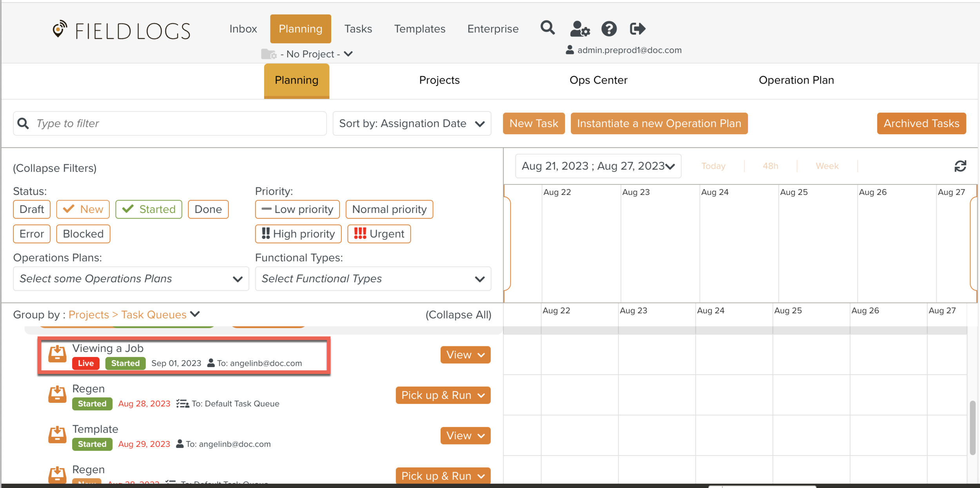
Task: Focus the Type to filter field
Action: tap(176, 124)
